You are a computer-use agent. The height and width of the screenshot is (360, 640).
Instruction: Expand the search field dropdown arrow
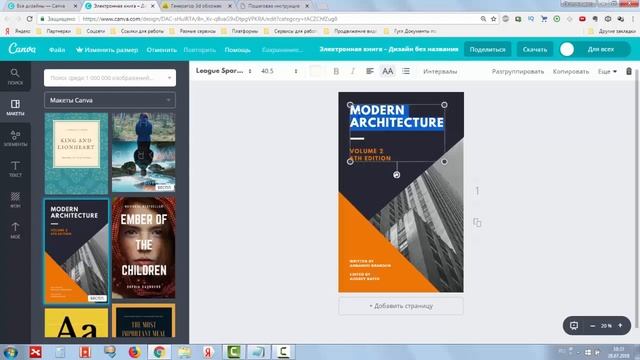(x=169, y=78)
